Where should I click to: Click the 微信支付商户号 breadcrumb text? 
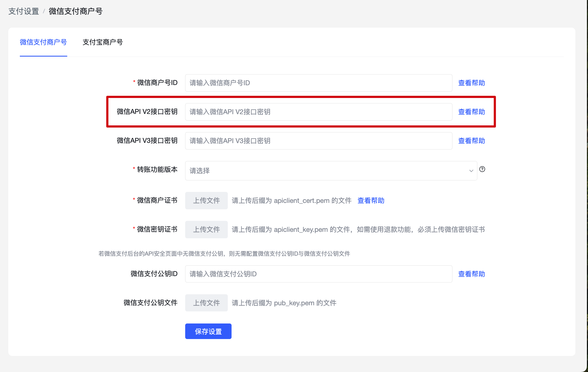[76, 11]
